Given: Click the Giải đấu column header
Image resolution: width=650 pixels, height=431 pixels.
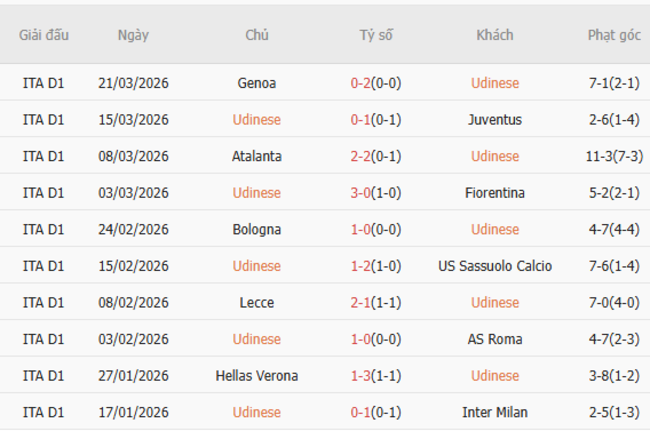Looking at the screenshot, I should 44,35.
